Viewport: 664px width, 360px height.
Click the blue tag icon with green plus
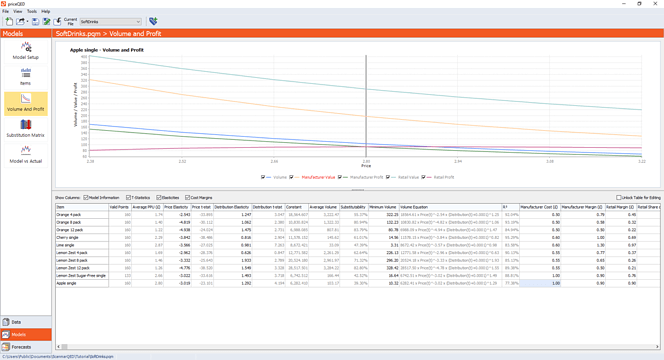(x=153, y=21)
